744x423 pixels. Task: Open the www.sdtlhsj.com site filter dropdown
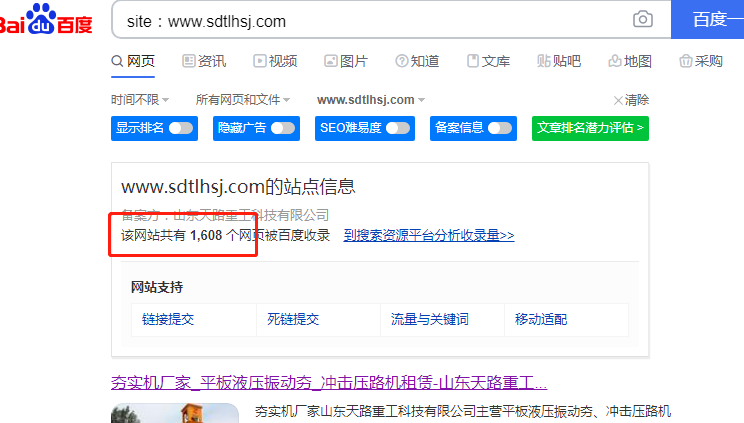(371, 100)
